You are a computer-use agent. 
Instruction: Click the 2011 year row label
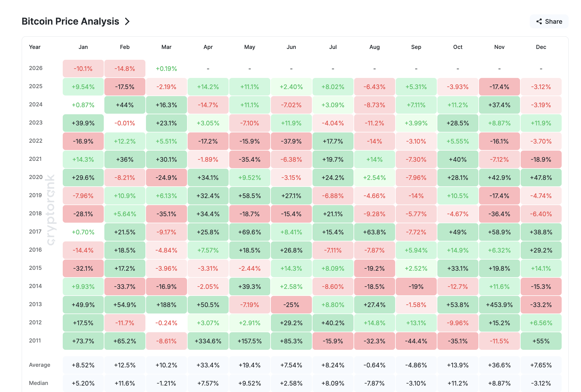pos(36,341)
